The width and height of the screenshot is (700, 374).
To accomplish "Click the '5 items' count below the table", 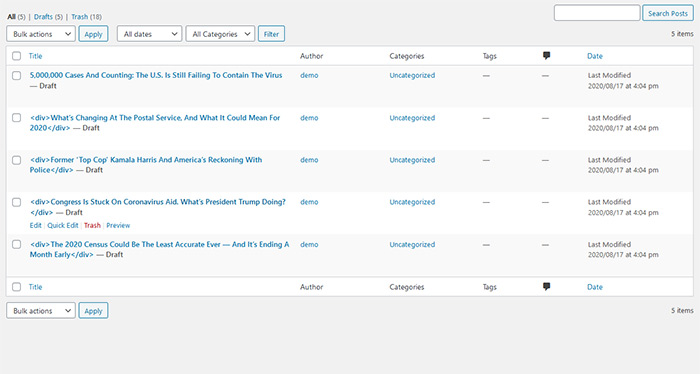I will click(682, 311).
